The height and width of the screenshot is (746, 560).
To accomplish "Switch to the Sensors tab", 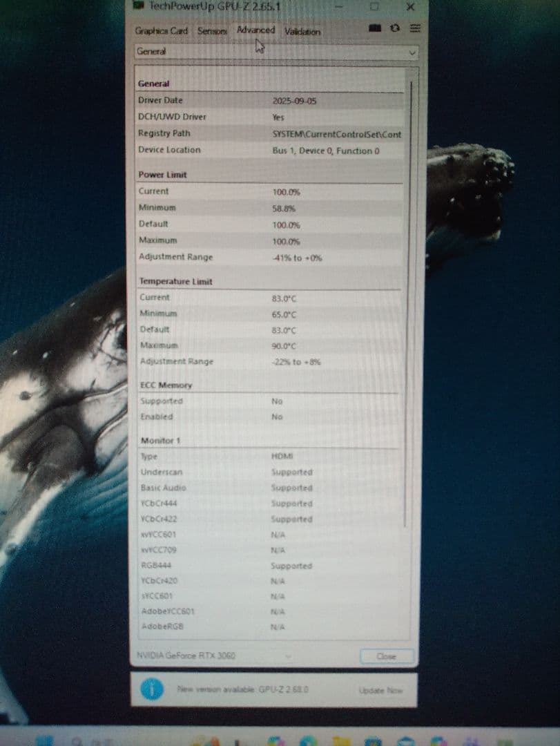I will [211, 31].
